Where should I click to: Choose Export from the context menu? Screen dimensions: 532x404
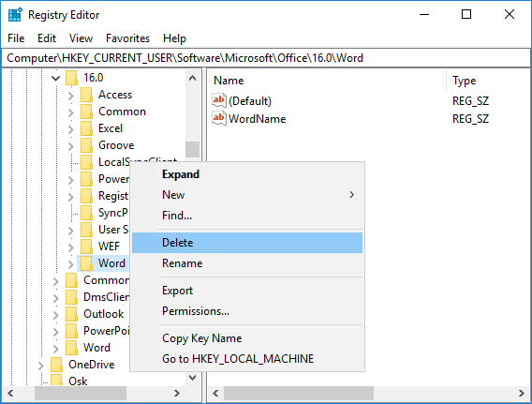pos(247,291)
